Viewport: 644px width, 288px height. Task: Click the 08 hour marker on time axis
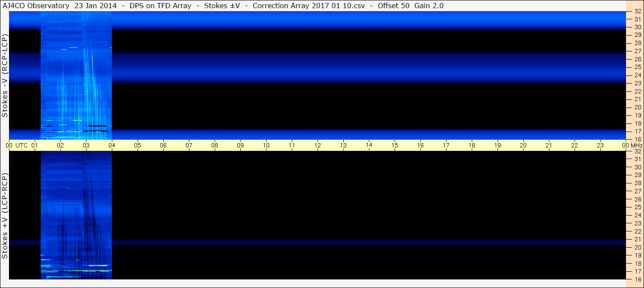point(215,145)
